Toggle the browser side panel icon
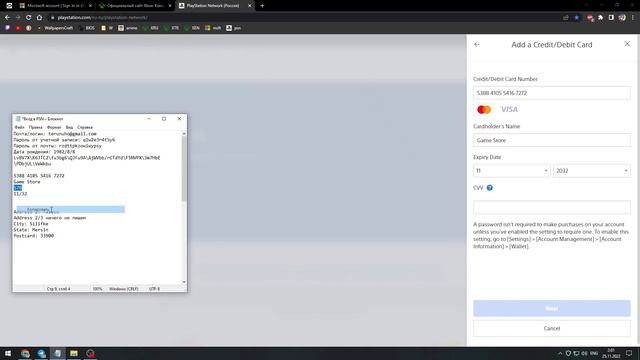 (x=611, y=18)
